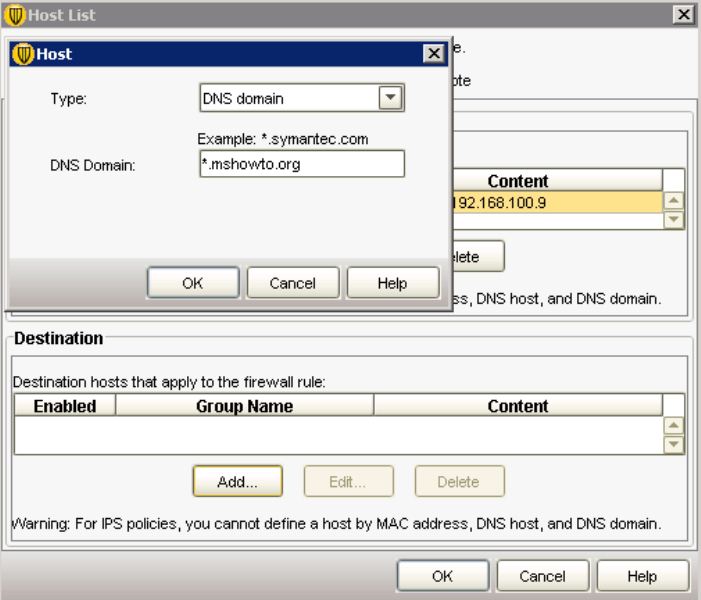The height and width of the screenshot is (600, 701).
Task: Click the Symantec shield icon in Host title bar
Action: click(23, 54)
